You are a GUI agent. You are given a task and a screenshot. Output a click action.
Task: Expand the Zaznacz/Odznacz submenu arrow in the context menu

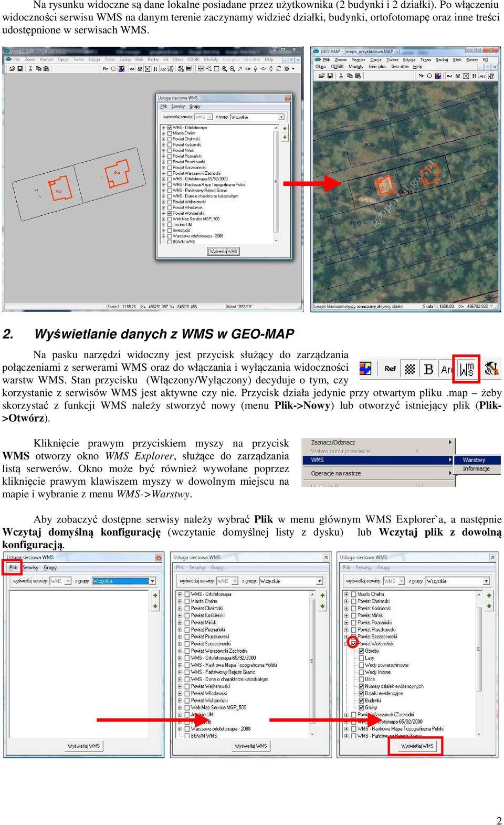[450, 442]
